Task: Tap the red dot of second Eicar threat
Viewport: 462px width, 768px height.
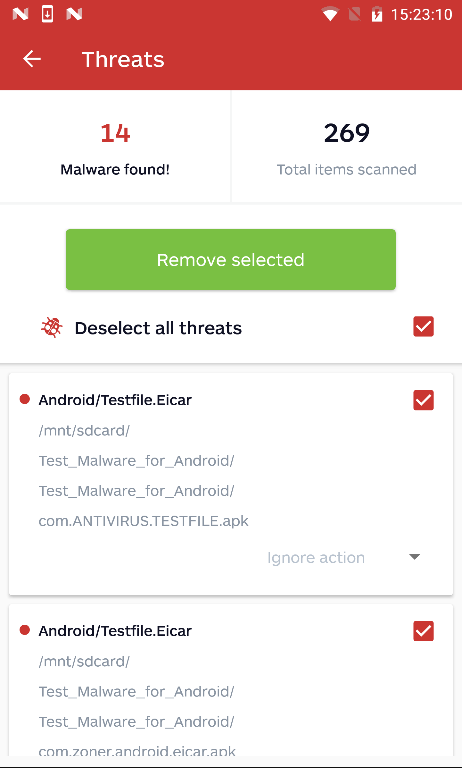Action: tap(24, 630)
